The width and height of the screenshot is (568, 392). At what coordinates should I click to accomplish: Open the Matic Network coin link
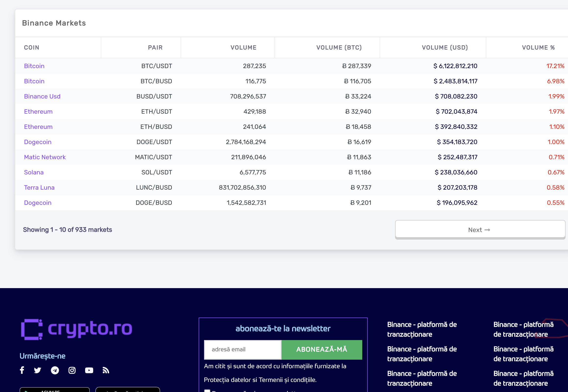coord(45,157)
